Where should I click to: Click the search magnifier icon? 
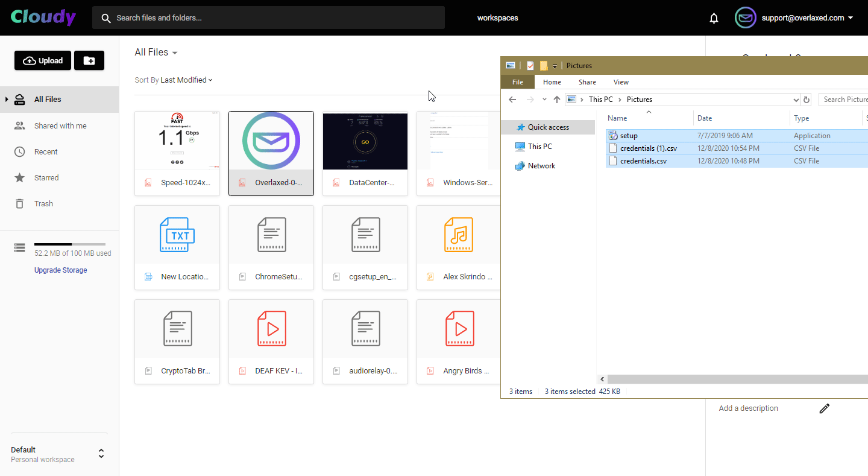pos(106,18)
